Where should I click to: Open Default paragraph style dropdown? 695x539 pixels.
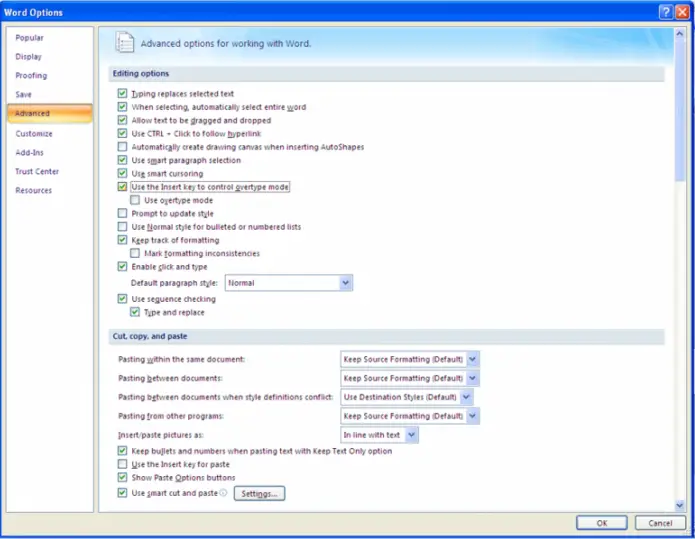(289, 283)
